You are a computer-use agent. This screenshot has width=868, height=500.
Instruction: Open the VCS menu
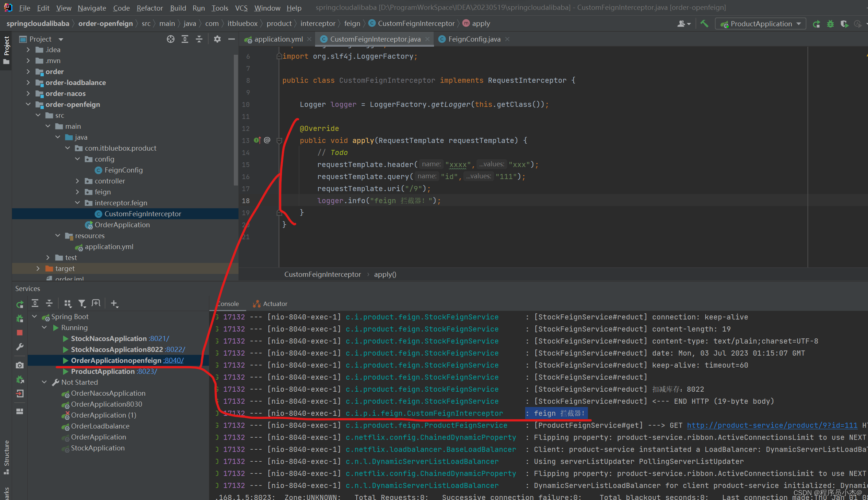[241, 8]
